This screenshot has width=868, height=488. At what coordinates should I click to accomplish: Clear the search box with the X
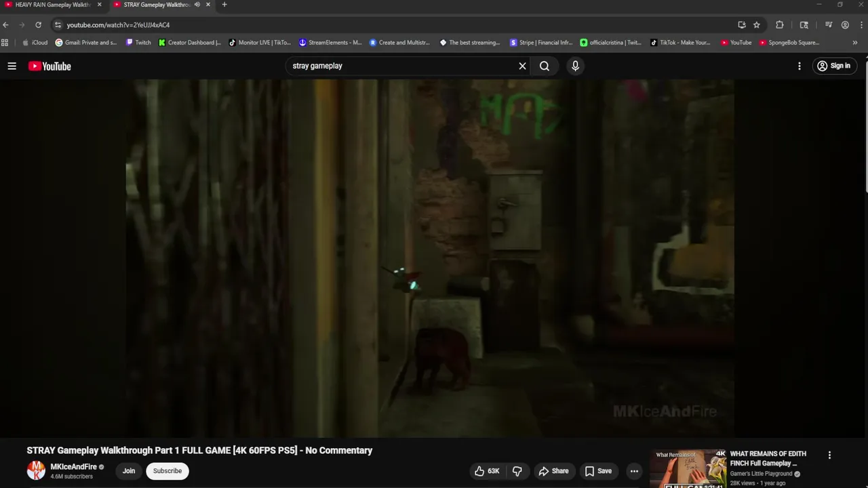click(x=522, y=66)
